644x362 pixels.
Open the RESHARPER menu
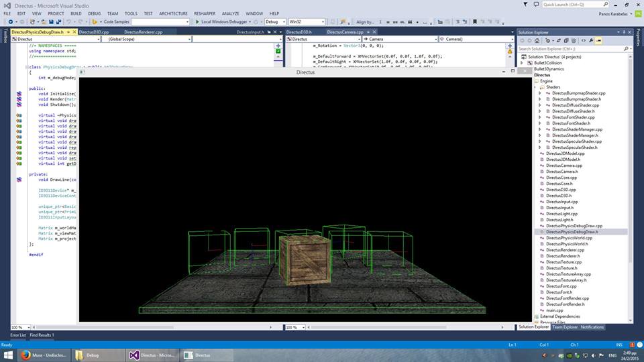tap(205, 13)
